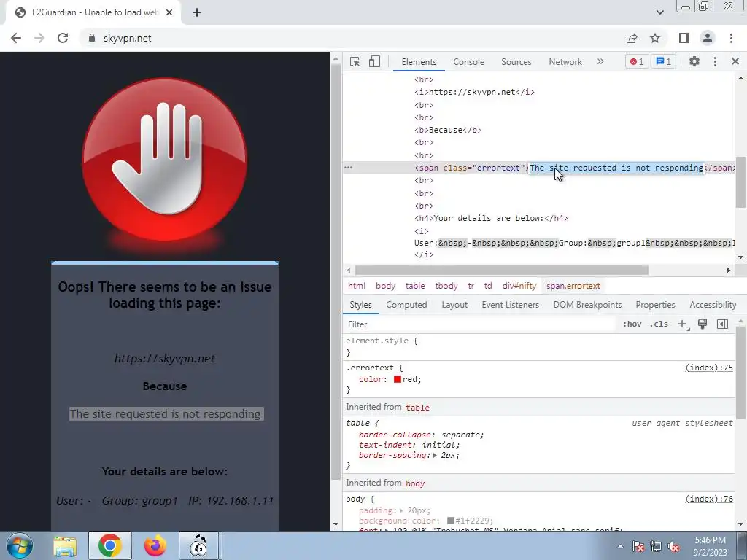
Task: Add a new style rule plus icon
Action: 683,324
